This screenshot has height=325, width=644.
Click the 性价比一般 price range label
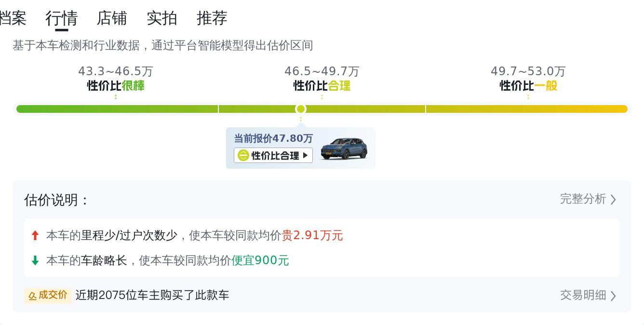coord(528,86)
